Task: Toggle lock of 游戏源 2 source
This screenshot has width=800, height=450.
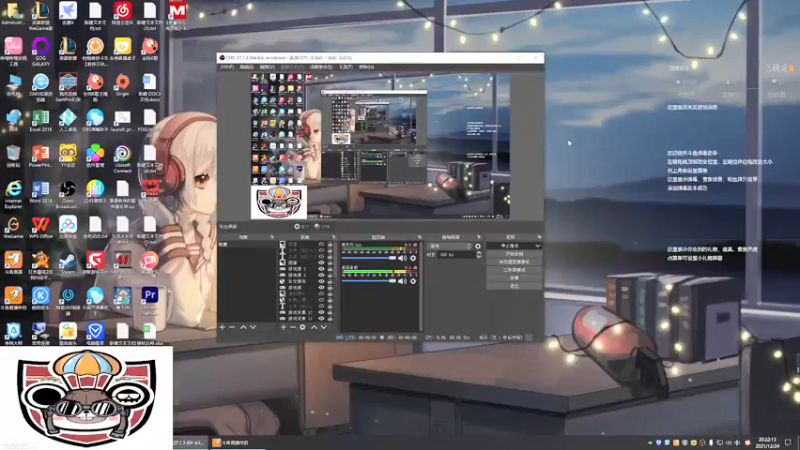Action: [330, 269]
